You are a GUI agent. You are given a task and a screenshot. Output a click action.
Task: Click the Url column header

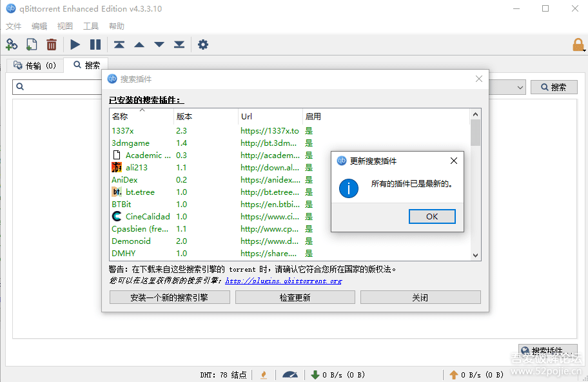pyautogui.click(x=270, y=116)
